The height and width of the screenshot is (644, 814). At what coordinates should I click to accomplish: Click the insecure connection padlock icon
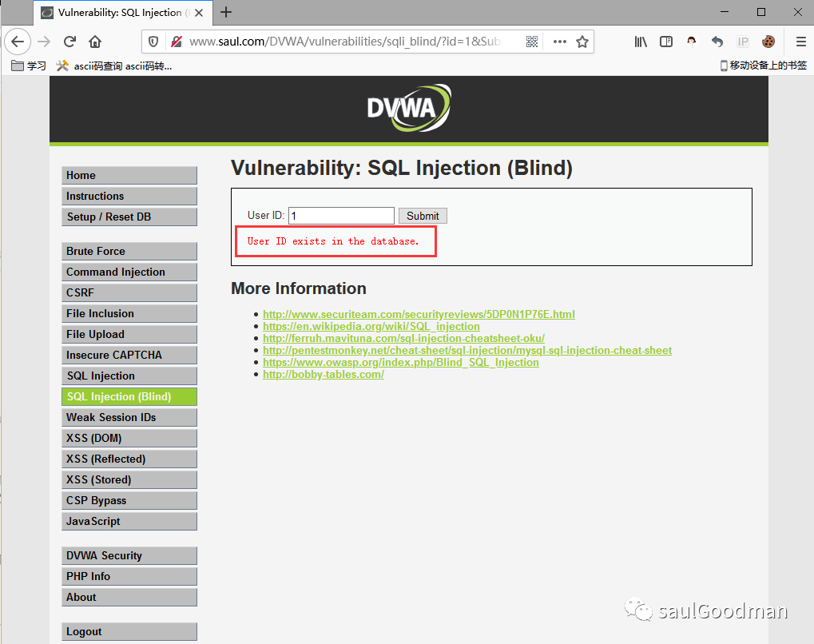[177, 42]
